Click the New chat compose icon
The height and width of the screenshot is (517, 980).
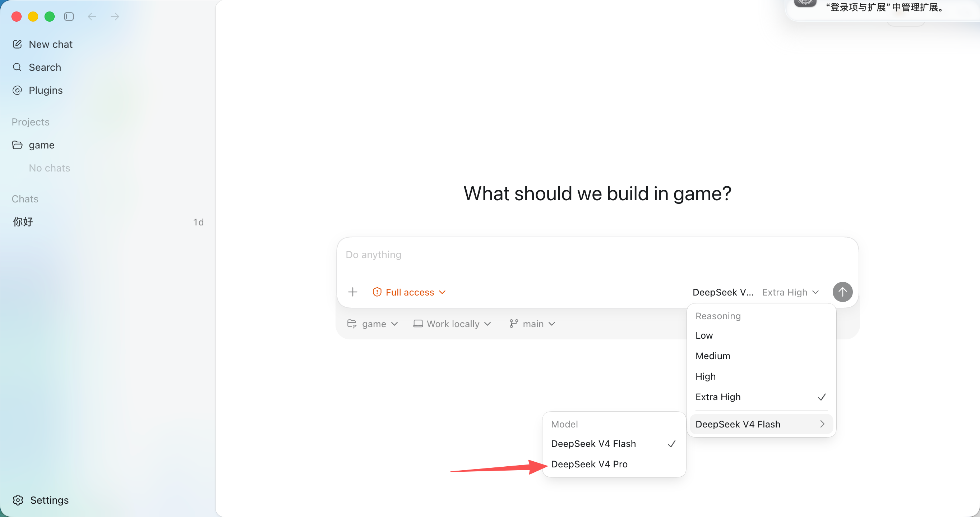point(17,44)
